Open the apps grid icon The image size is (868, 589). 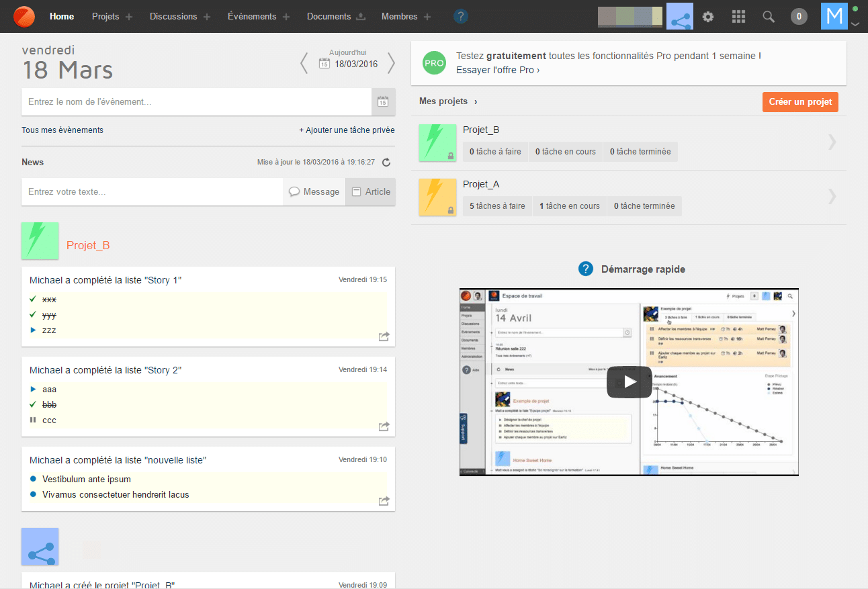[738, 17]
